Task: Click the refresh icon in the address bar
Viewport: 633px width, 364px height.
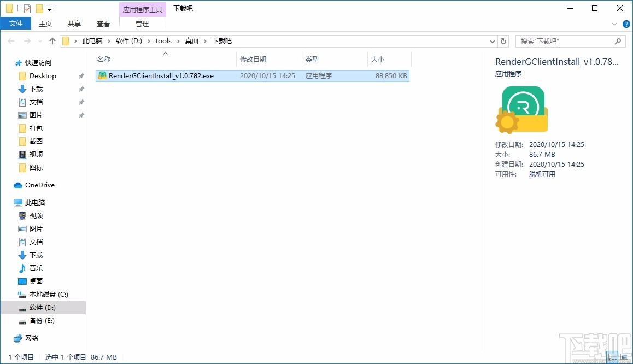Action: pyautogui.click(x=503, y=40)
